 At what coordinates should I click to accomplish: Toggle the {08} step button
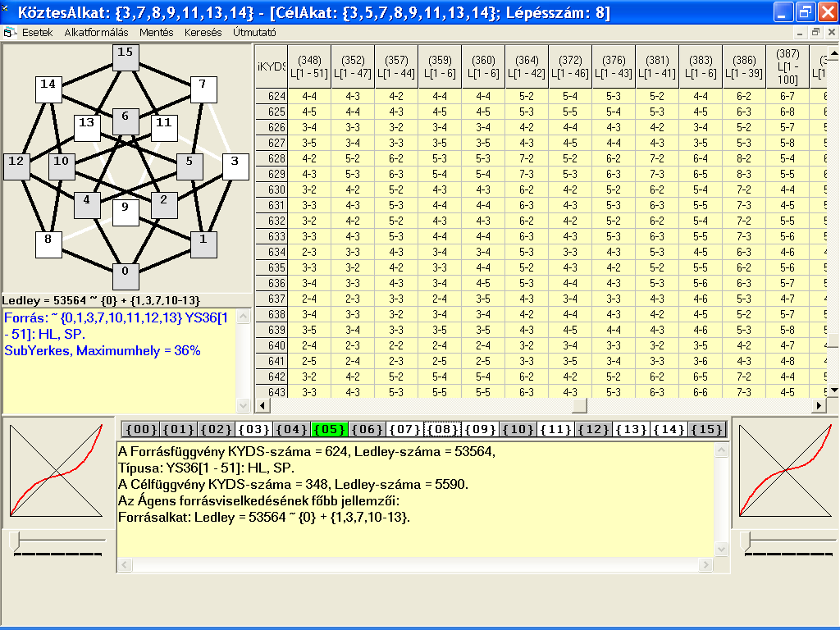(442, 429)
